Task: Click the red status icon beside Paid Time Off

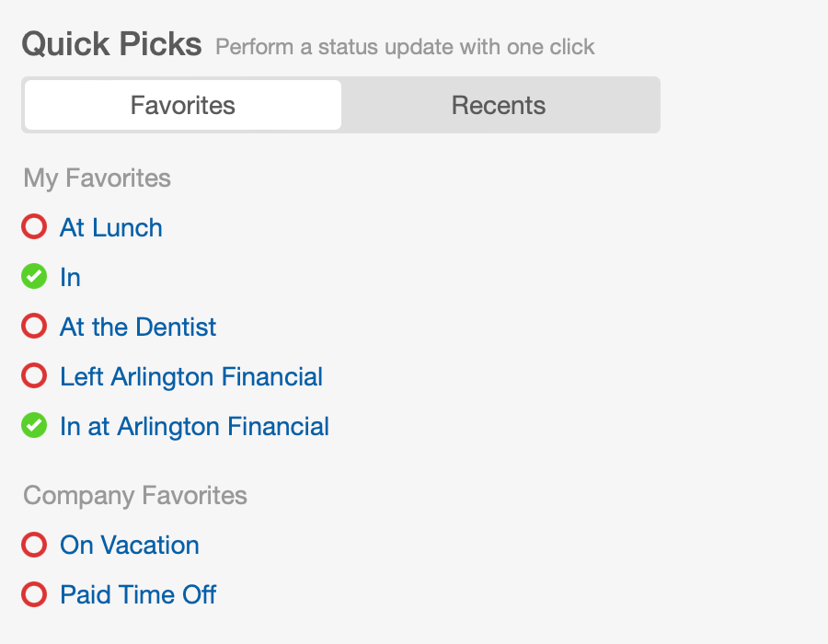Action: 34,594
